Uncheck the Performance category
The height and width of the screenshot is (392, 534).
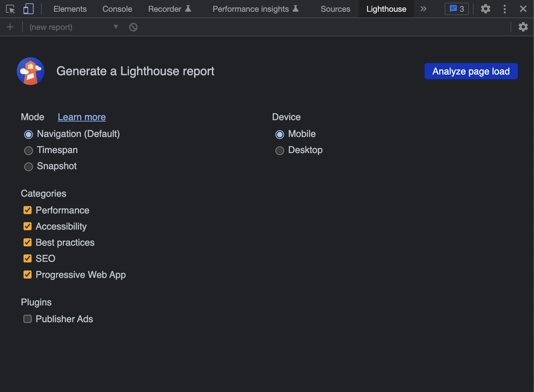pyautogui.click(x=28, y=210)
